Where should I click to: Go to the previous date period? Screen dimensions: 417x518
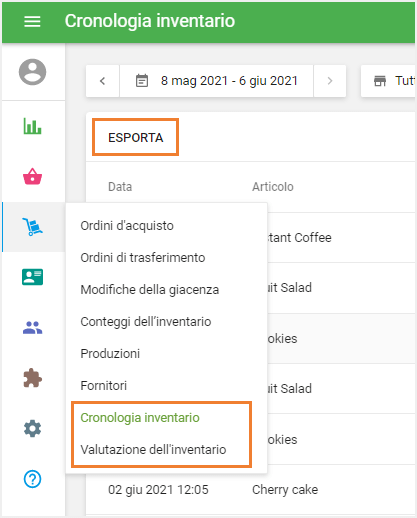103,81
